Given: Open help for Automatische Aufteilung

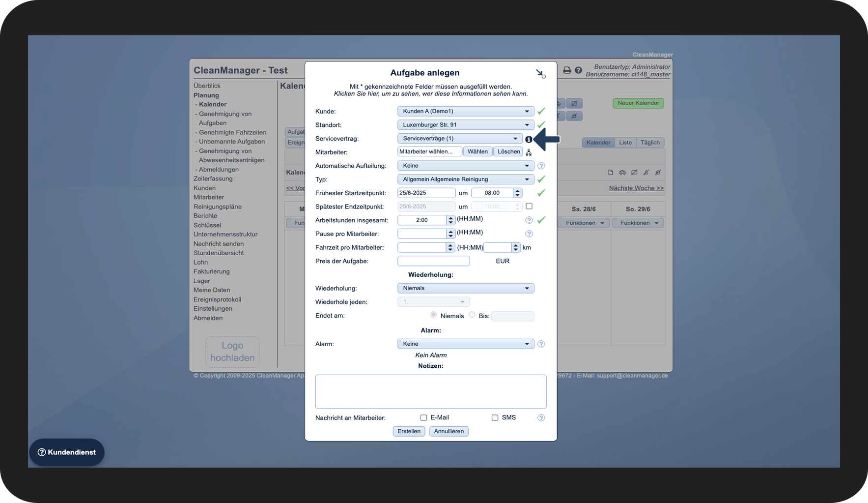Looking at the screenshot, I should pyautogui.click(x=541, y=166).
